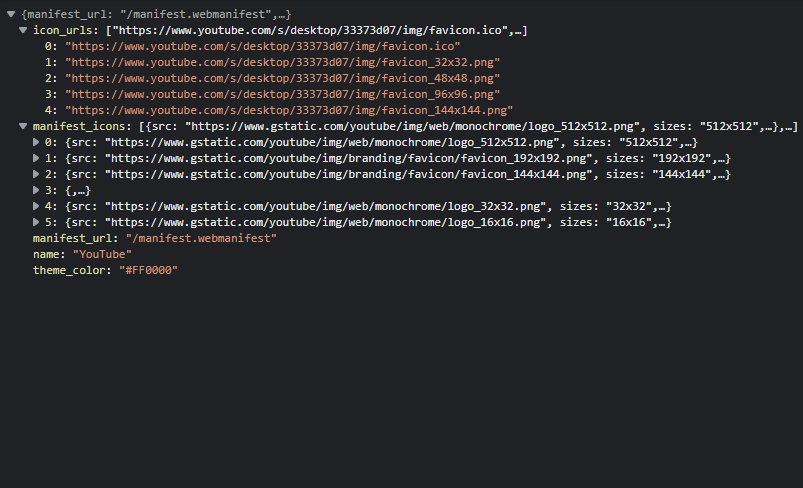Screen dimensions: 803x488
Task: Expand manifest_icons item 0 logo_512x512
Action: tap(36, 142)
